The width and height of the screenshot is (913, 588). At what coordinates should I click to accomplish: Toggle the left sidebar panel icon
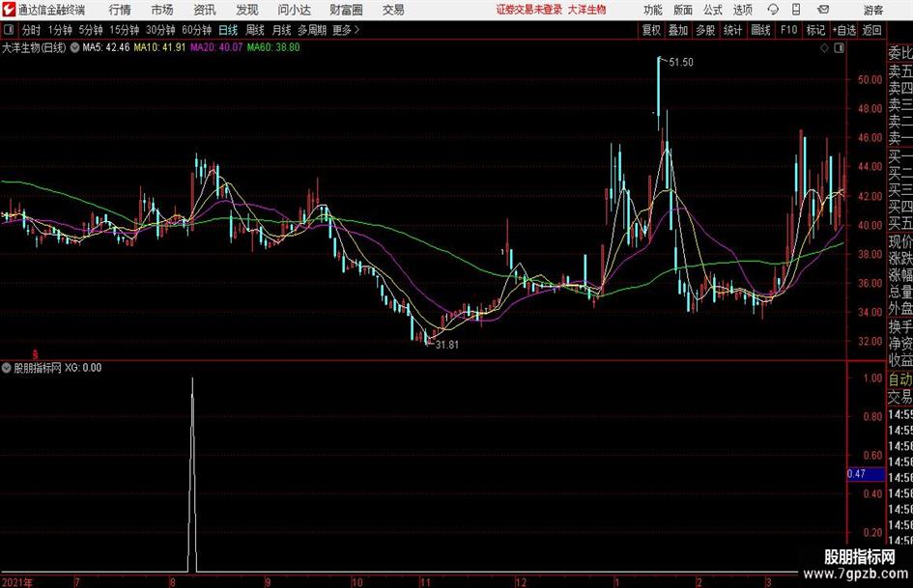click(x=9, y=30)
